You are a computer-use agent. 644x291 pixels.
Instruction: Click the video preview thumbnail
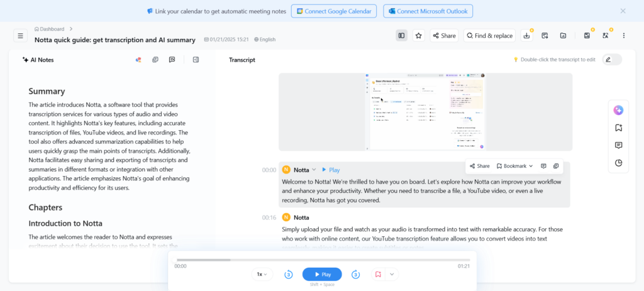426,112
